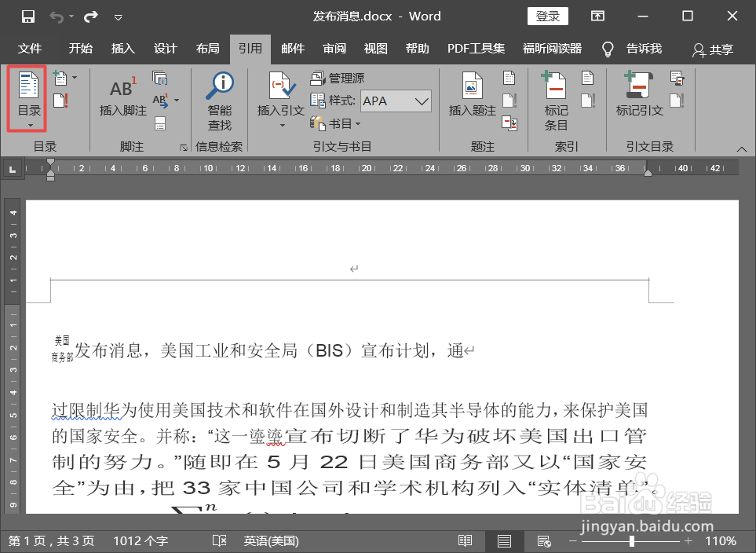Customize the Quick Access Toolbar dropdown
The height and width of the screenshot is (553, 756).
118,18
